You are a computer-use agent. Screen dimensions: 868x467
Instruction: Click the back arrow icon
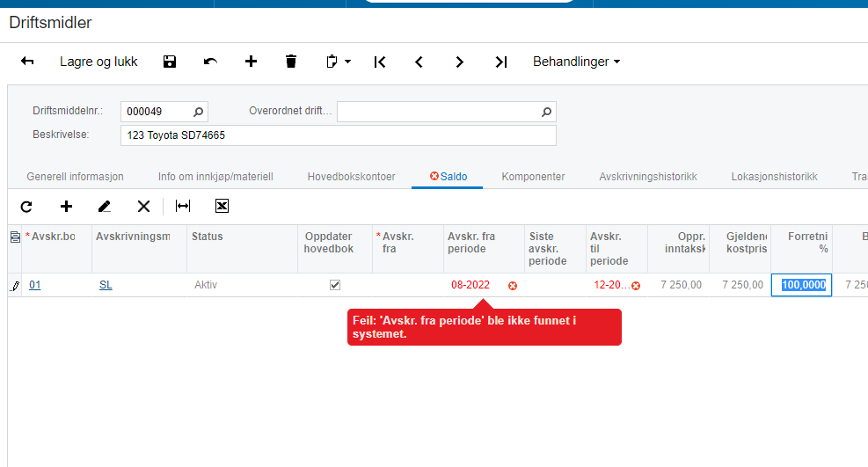point(27,62)
